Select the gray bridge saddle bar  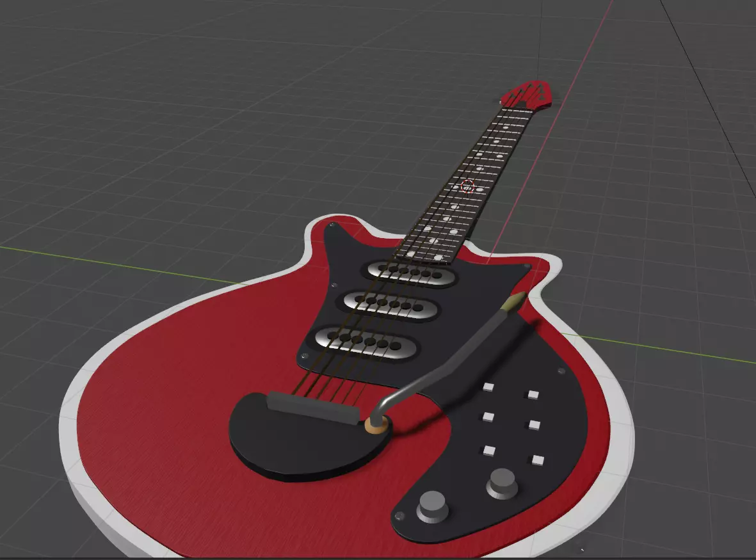pyautogui.click(x=314, y=408)
